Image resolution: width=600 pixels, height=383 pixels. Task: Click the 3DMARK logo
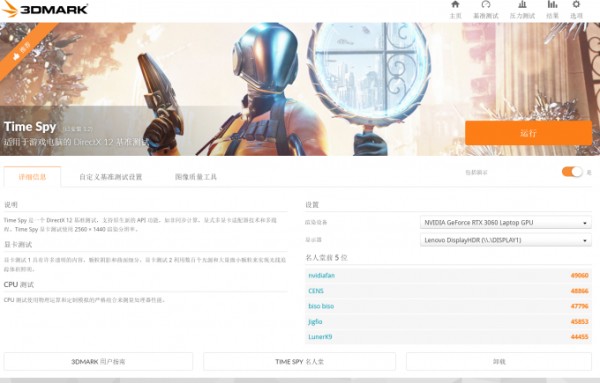[45, 9]
